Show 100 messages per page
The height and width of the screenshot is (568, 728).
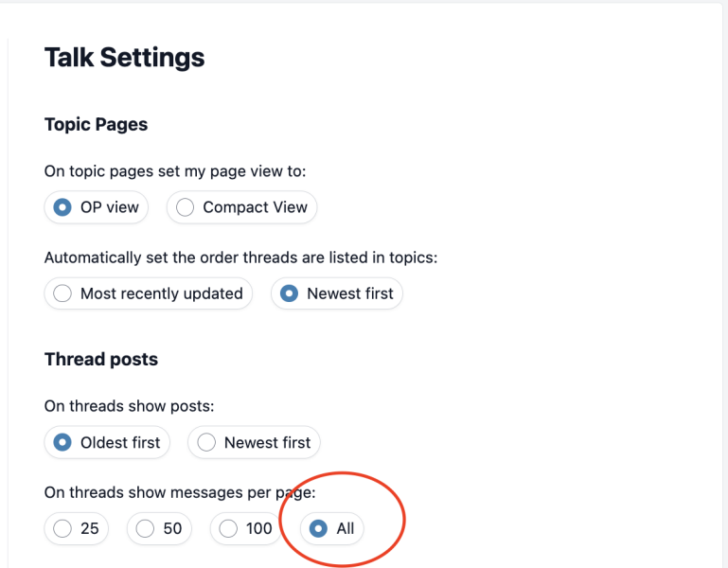pos(228,528)
